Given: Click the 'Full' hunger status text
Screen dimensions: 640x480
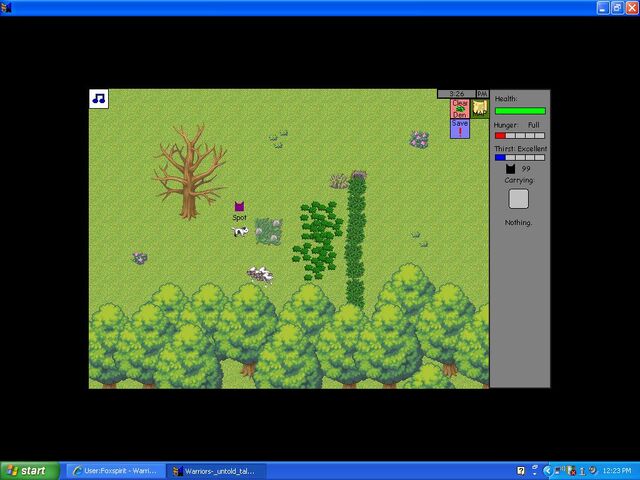Looking at the screenshot, I should pyautogui.click(x=533, y=125).
